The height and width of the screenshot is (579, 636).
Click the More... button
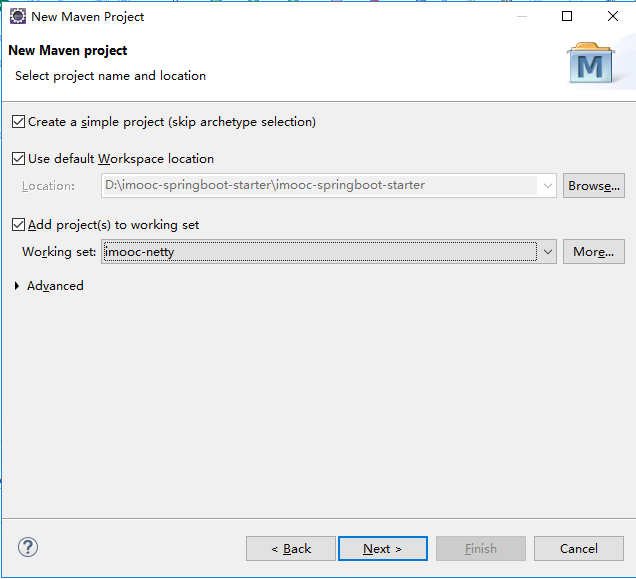click(x=593, y=252)
